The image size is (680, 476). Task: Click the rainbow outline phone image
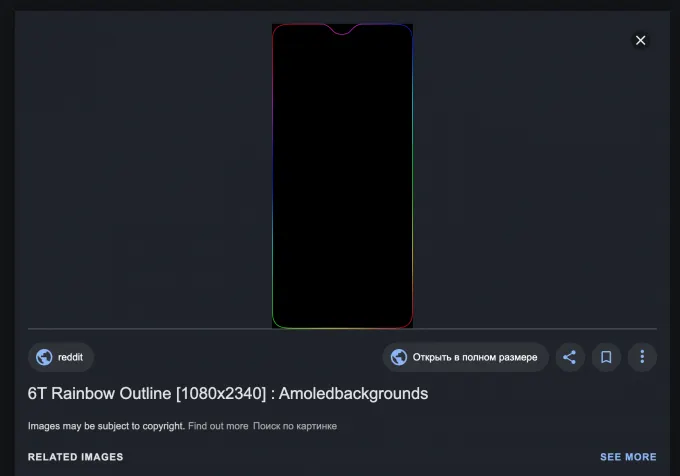(342, 176)
